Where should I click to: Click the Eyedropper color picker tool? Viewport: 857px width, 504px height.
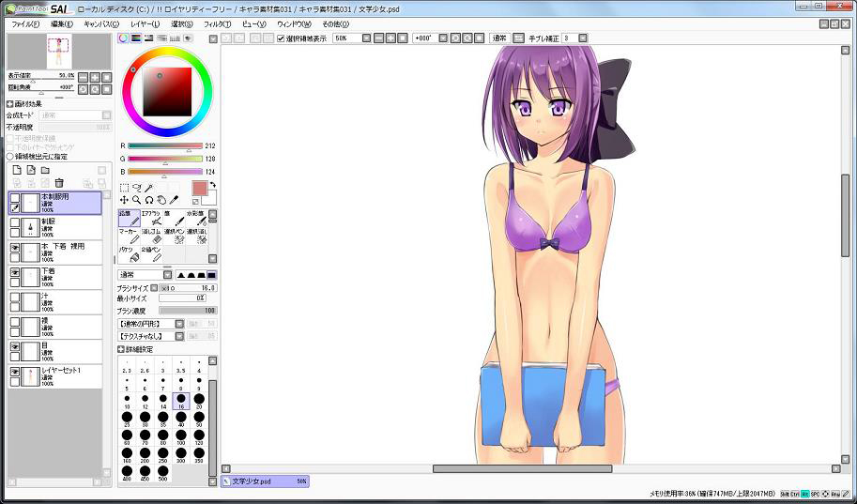point(175,200)
